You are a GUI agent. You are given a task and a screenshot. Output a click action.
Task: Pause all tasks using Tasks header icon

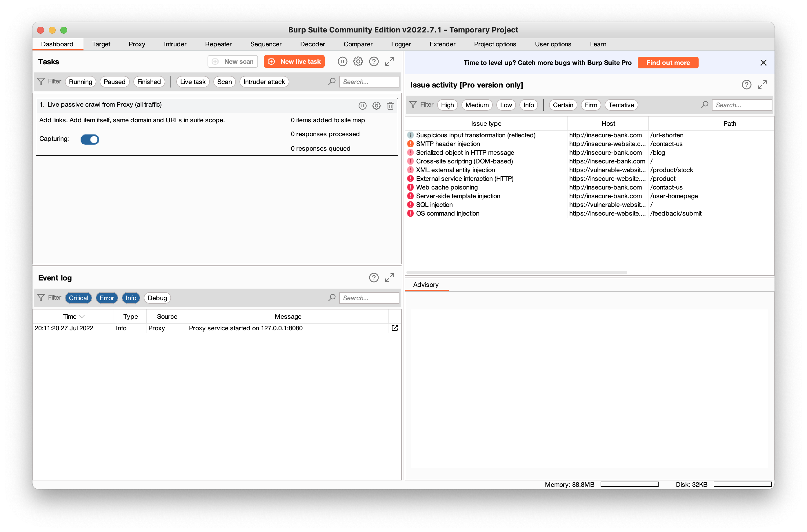(342, 61)
